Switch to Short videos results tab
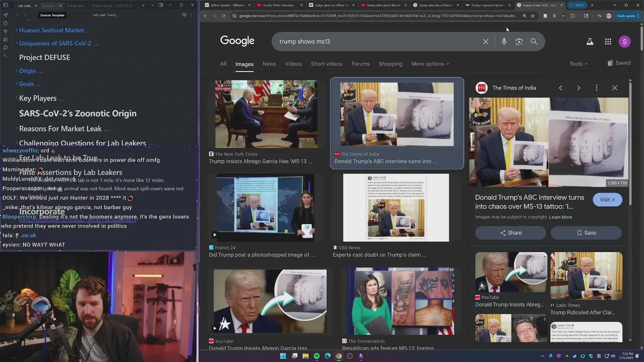Screen dimensions: 644x362 pyautogui.click(x=327, y=64)
